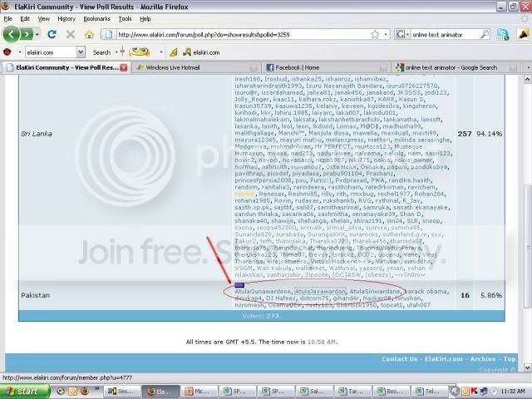Switch to the Mic... taskbar window

[x=198, y=392]
